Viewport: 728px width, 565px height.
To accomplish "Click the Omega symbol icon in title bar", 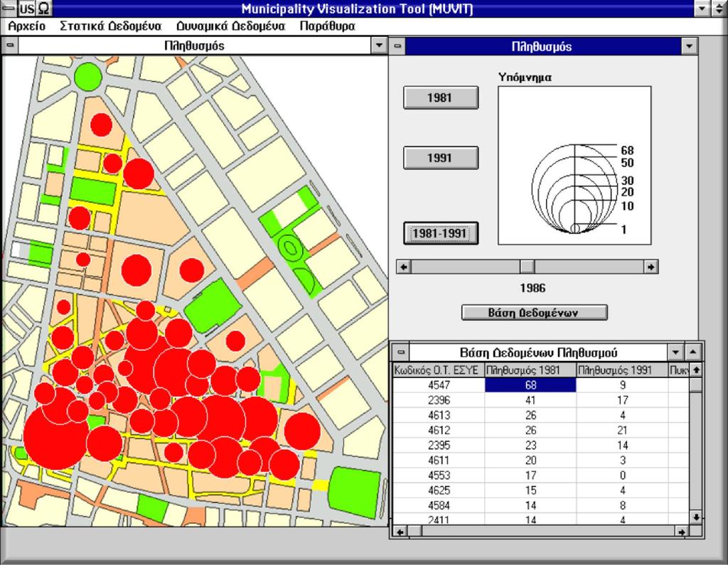I will 43,9.
